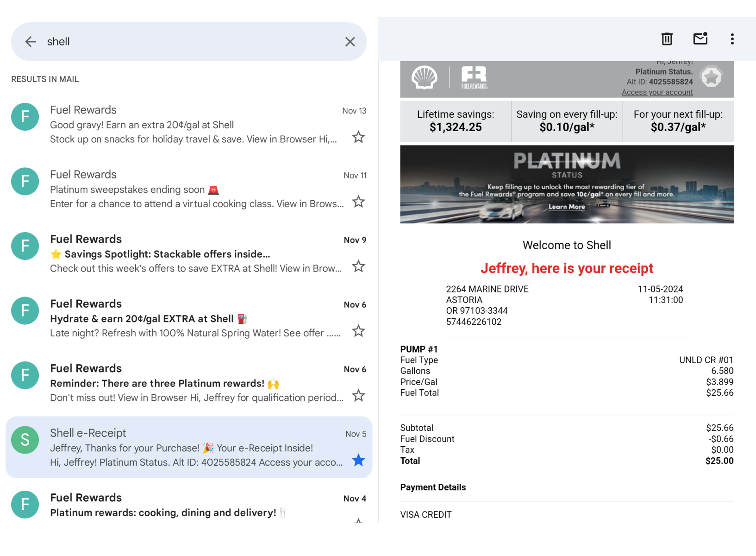This screenshot has height=556, width=756.
Task: Click Learn More in Platinum banner
Action: click(x=567, y=207)
